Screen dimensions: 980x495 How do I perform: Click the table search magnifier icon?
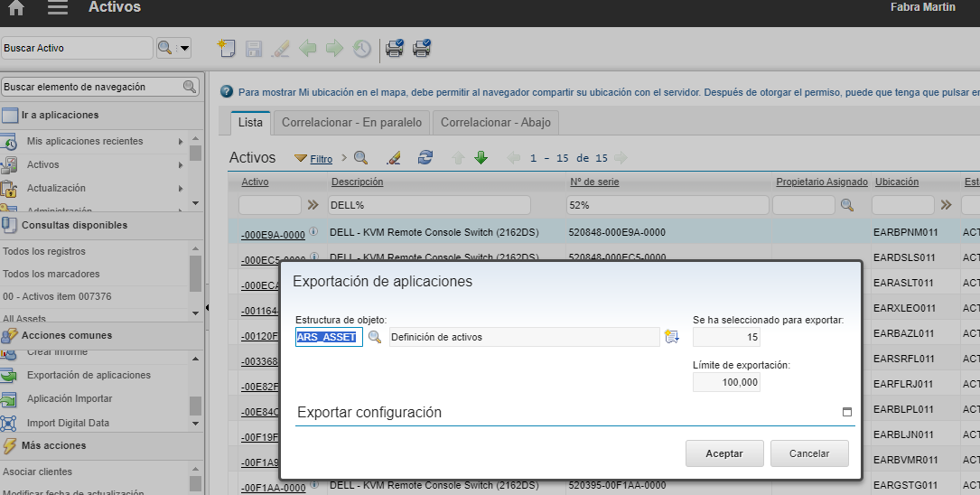tap(360, 157)
